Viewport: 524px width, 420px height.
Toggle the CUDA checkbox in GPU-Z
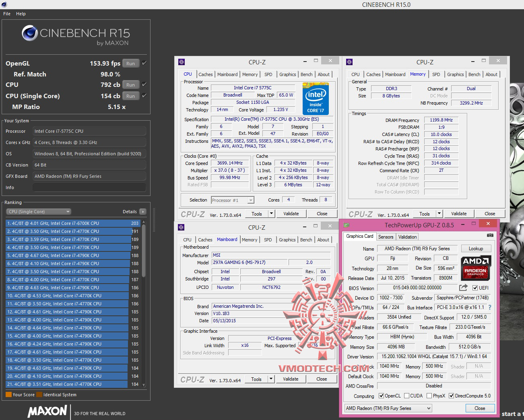406,396
